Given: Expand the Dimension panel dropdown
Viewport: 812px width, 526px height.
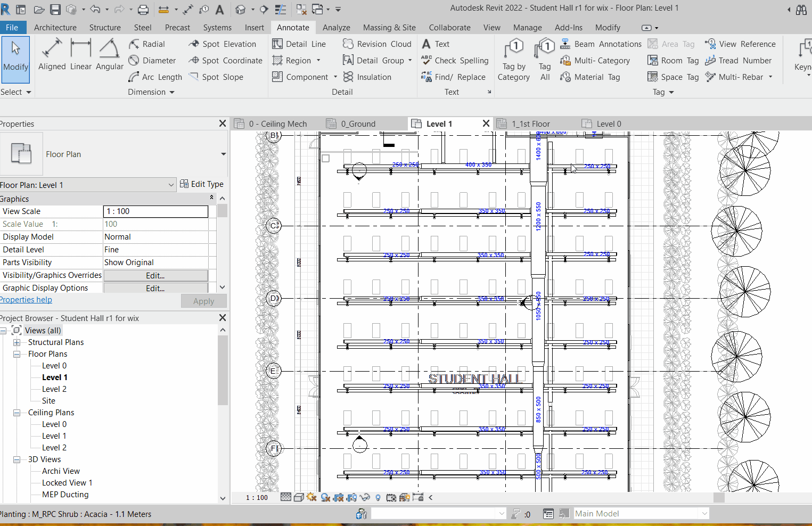Looking at the screenshot, I should (152, 92).
